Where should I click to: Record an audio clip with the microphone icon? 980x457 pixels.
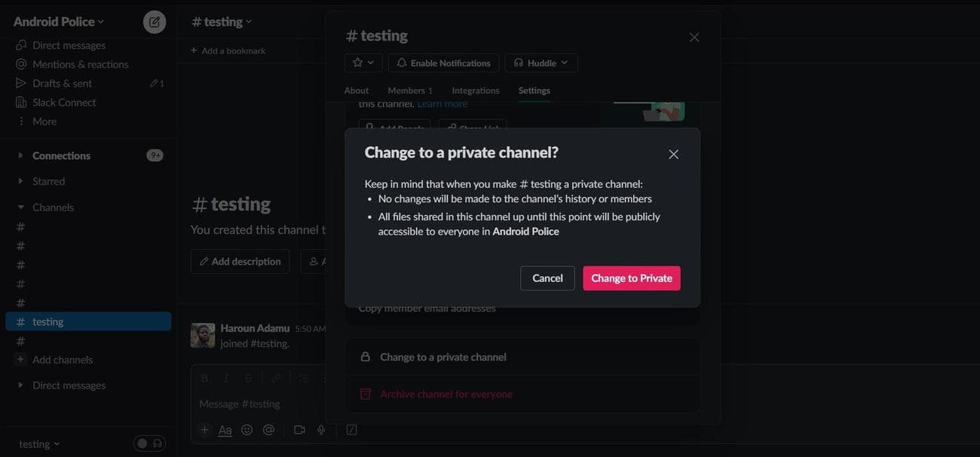point(320,428)
